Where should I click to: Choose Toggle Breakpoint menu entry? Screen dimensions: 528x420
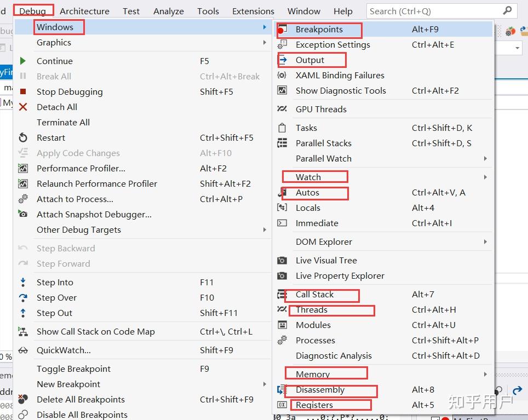click(x=143, y=369)
